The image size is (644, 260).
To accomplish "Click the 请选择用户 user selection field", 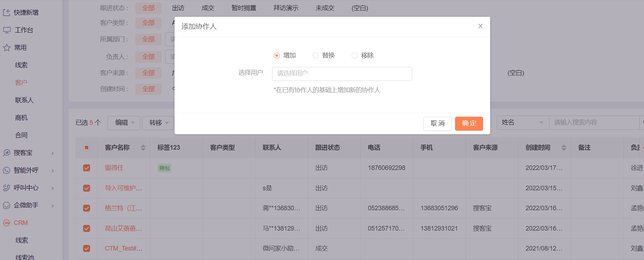I will [x=342, y=74].
